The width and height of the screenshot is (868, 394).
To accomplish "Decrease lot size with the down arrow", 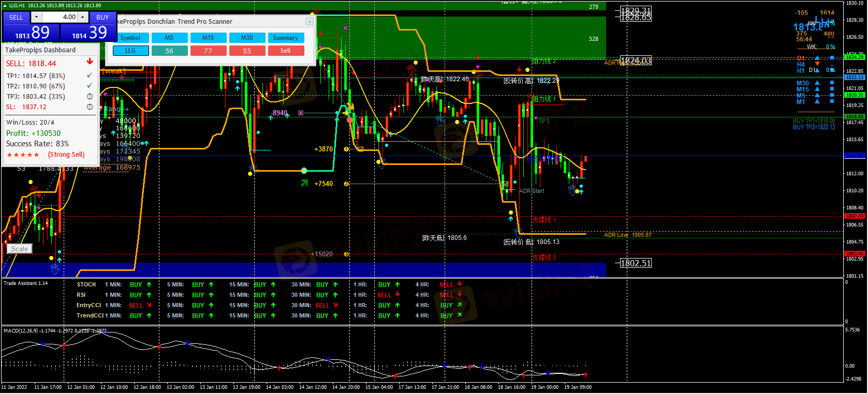I will tap(36, 17).
